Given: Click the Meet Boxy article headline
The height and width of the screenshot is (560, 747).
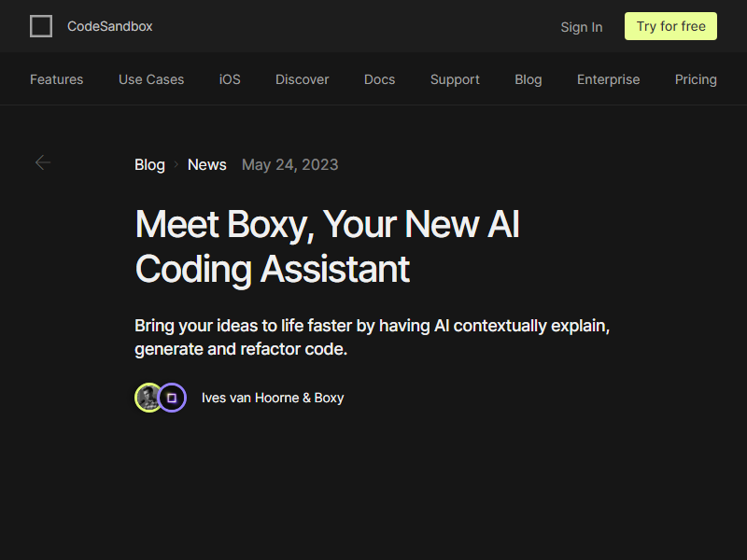Looking at the screenshot, I should pyautogui.click(x=328, y=246).
